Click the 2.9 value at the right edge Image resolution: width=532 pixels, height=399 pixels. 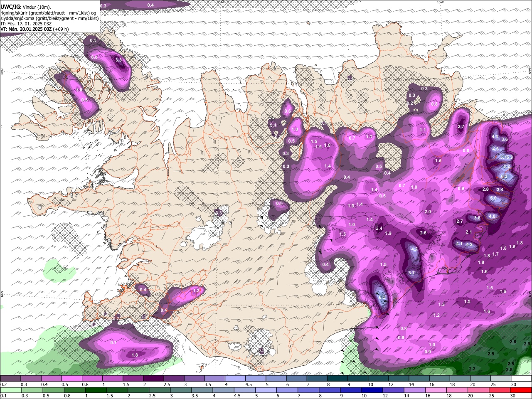pyautogui.click(x=527, y=344)
